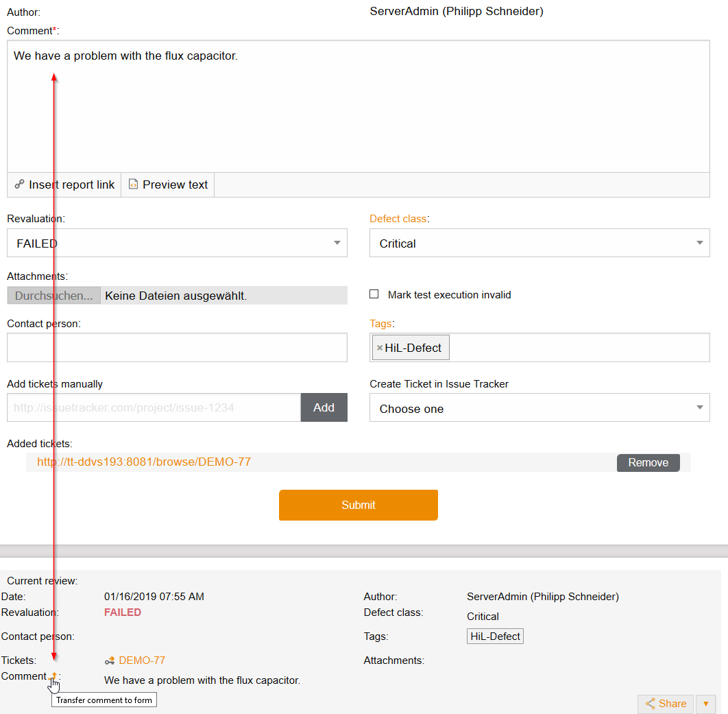Remove the HiL-Defect tag via its x
Image resolution: width=728 pixels, height=714 pixels.
(379, 348)
